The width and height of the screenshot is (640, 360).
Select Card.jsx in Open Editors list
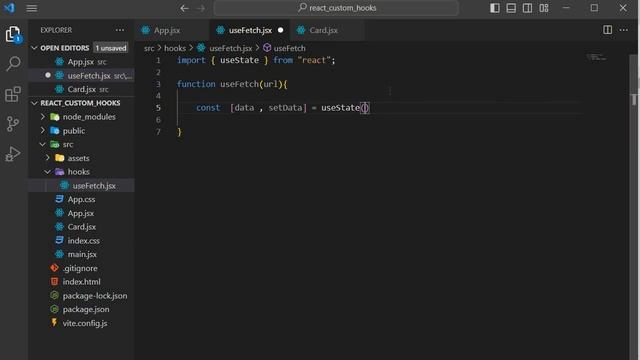point(81,89)
